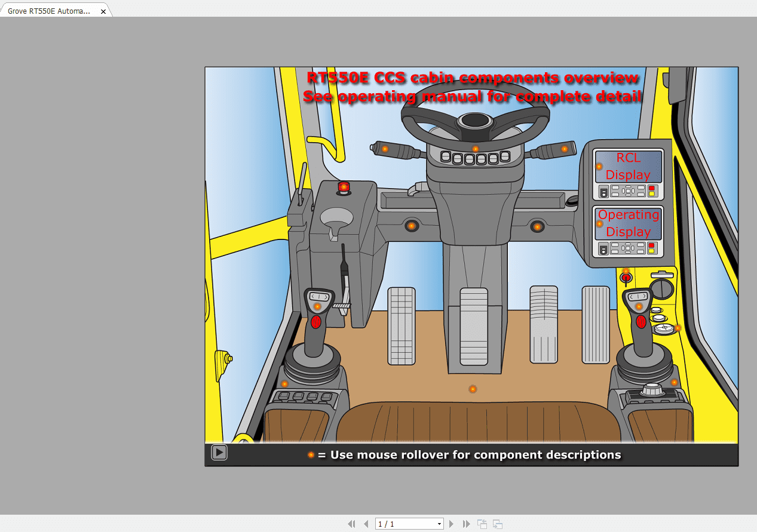Click hotspot on the right joystick

click(639, 306)
